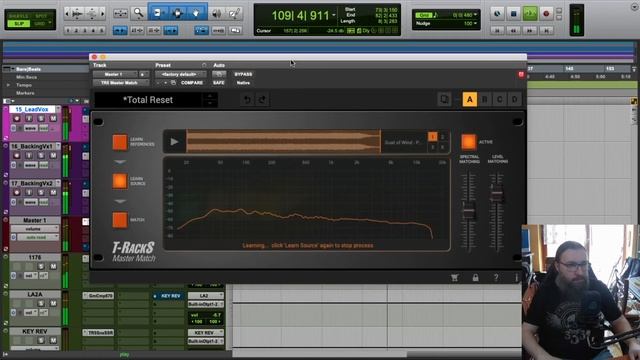Select the Pencil tool
640x360 pixels.
click(235, 13)
